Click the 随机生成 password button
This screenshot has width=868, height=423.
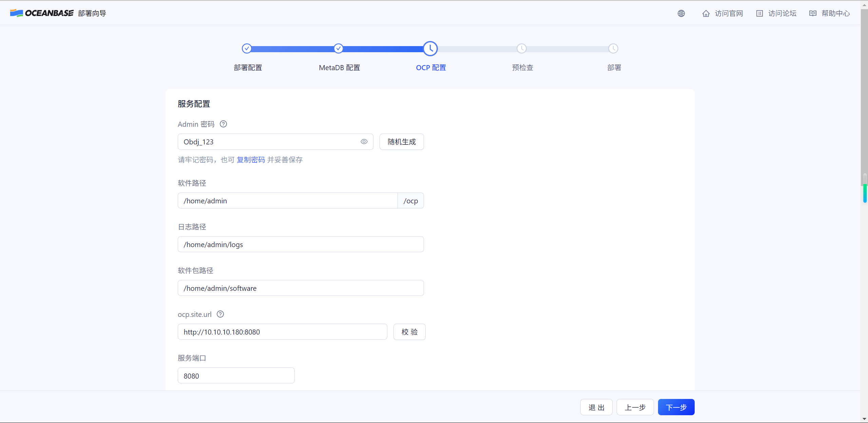click(x=402, y=142)
